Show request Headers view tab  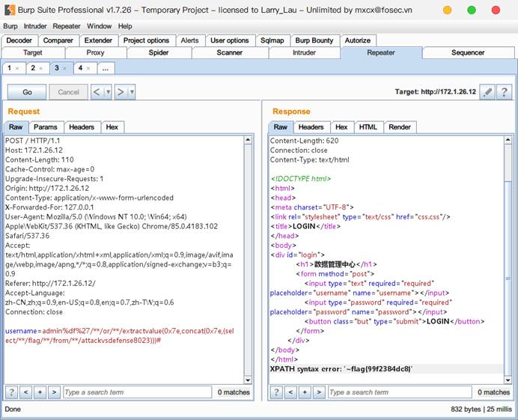tap(82, 127)
